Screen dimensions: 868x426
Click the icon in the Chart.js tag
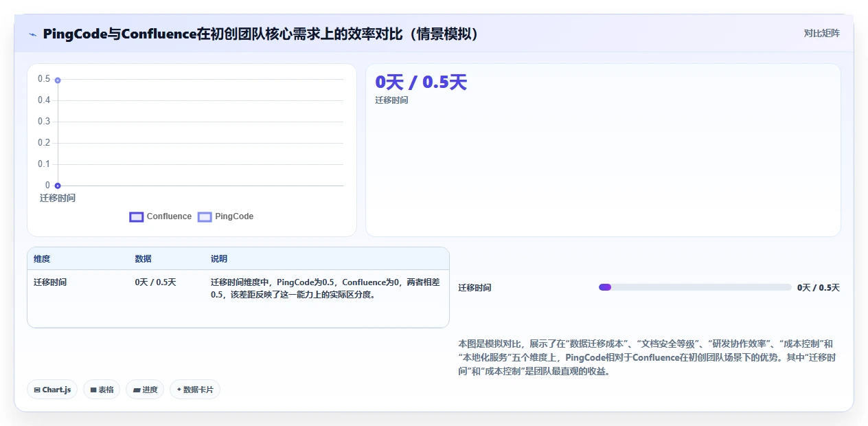[x=37, y=390]
